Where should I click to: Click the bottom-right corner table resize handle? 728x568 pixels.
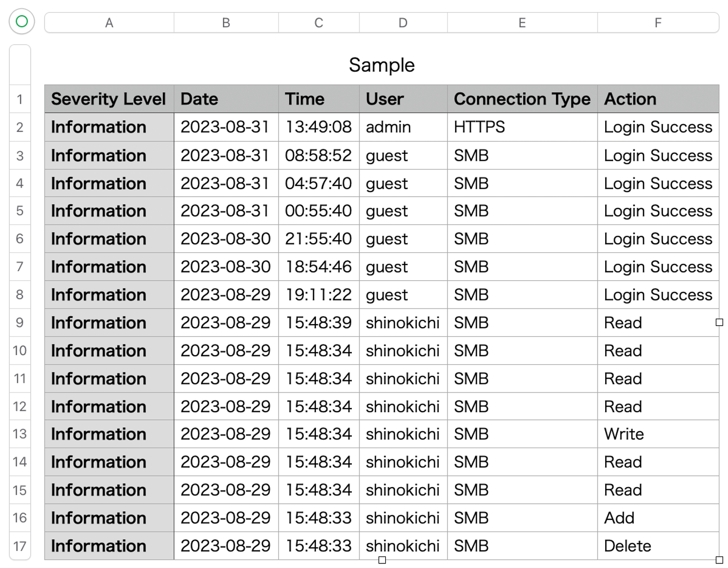pyautogui.click(x=719, y=560)
